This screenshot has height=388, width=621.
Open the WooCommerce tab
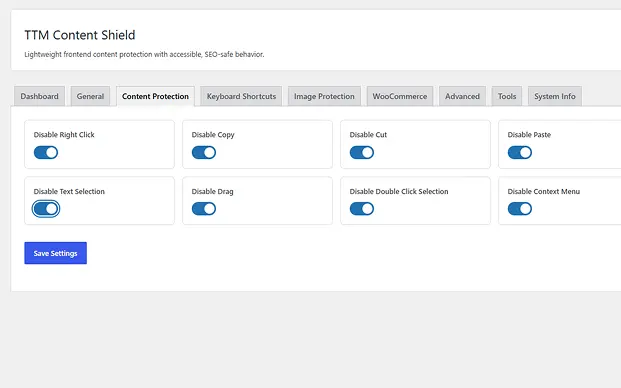400,96
